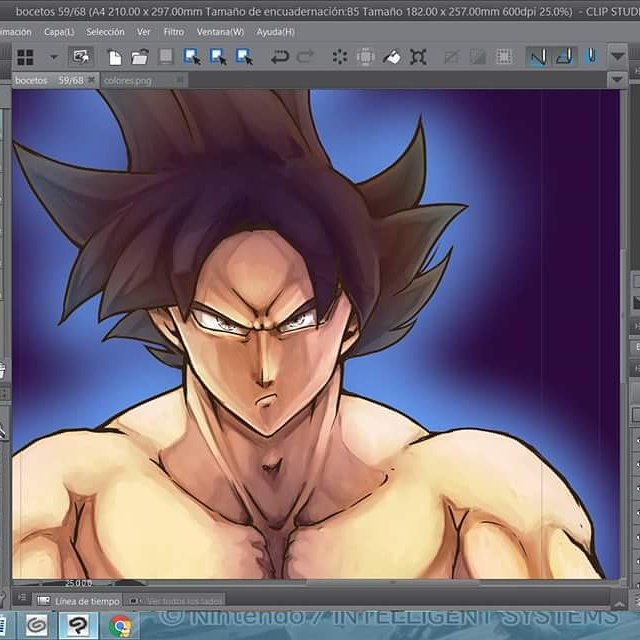Open CLIP STUDIO via the four-squares icon
The image size is (640, 640).
tap(25, 57)
